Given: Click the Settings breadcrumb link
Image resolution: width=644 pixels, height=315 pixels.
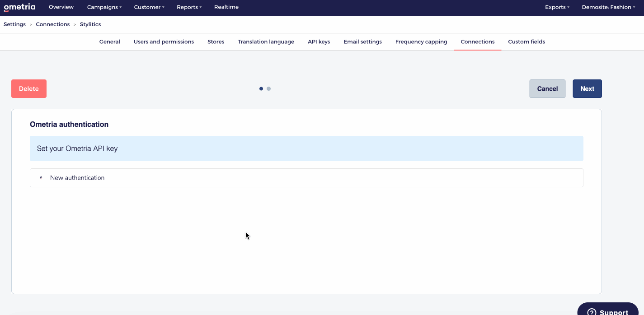Looking at the screenshot, I should pyautogui.click(x=14, y=24).
